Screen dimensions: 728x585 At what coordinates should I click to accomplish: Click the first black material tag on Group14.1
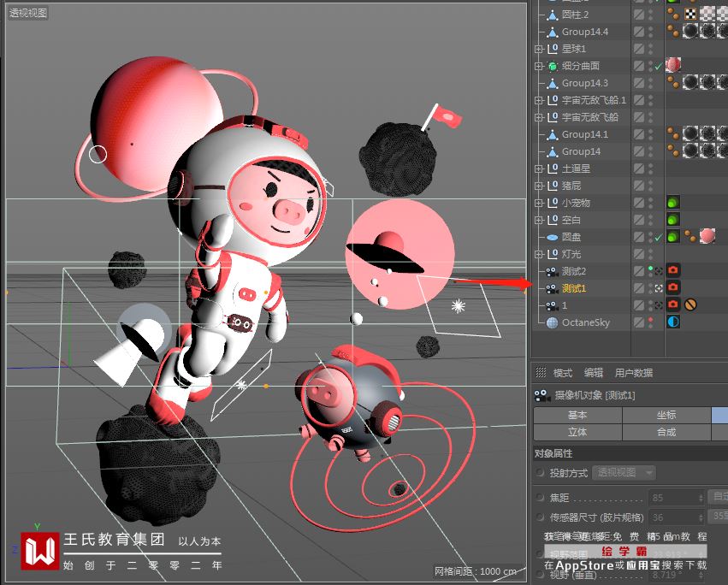pyautogui.click(x=690, y=134)
